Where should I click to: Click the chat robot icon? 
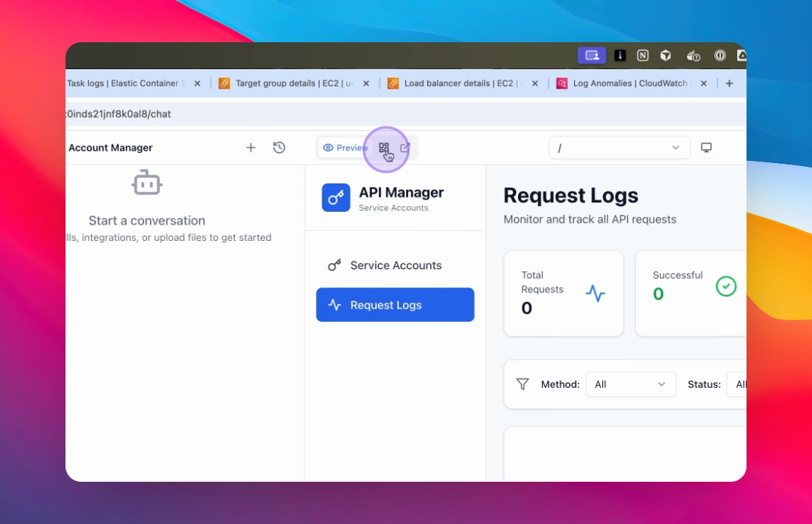(x=147, y=183)
